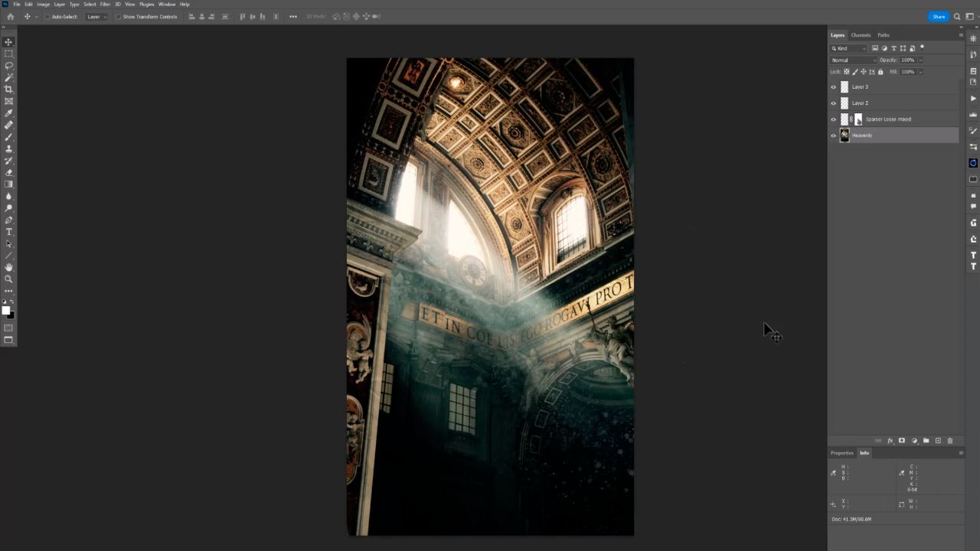Viewport: 980px width, 551px height.
Task: Open the Auto-Select Layer dropdown
Action: pyautogui.click(x=96, y=17)
